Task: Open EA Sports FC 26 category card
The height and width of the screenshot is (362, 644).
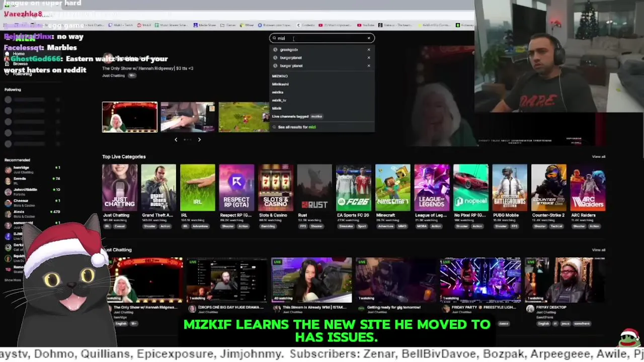Action: (x=354, y=187)
